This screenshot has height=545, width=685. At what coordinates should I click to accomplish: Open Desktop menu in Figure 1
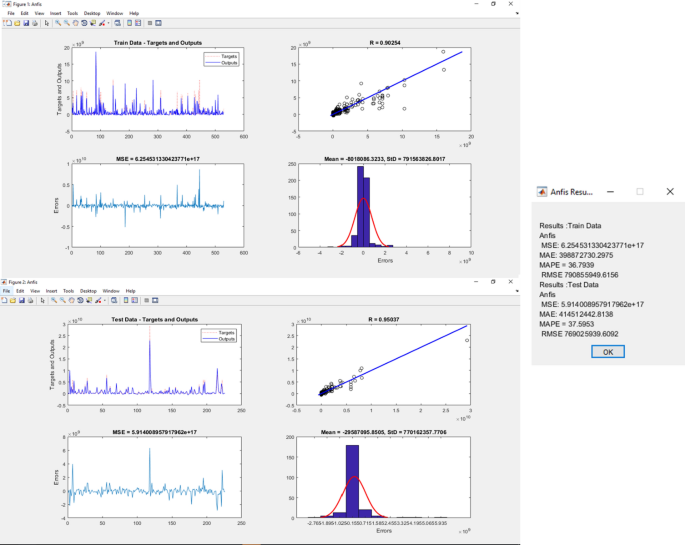[92, 14]
